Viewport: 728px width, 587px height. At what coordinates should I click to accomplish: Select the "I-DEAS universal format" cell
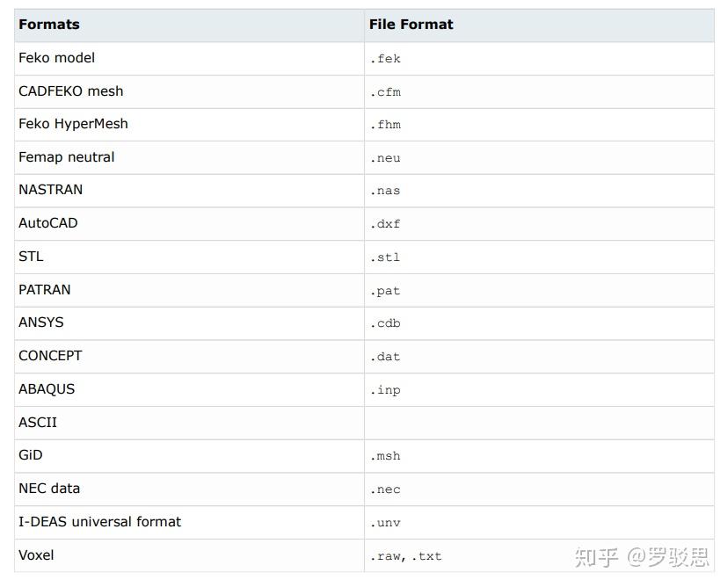click(x=99, y=522)
